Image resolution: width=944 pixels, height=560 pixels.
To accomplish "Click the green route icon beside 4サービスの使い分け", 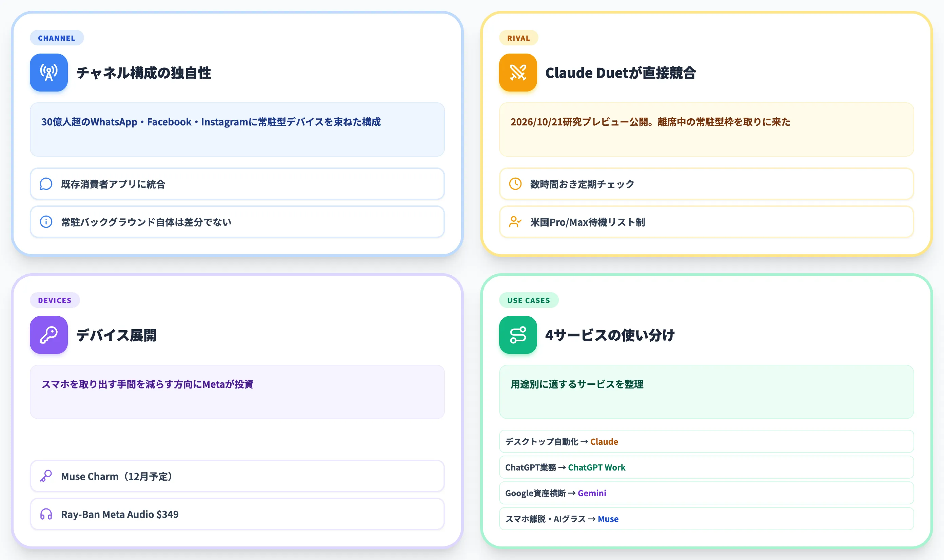I will coord(518,335).
